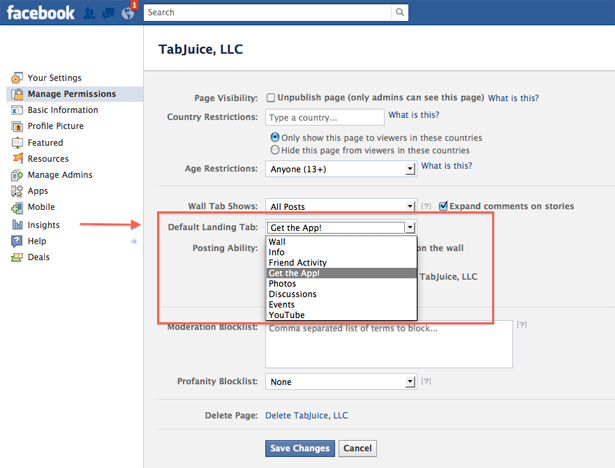Screen dimensions: 615x468
Task: Click help marker next to Wall Tab Shows
Action: click(426, 206)
